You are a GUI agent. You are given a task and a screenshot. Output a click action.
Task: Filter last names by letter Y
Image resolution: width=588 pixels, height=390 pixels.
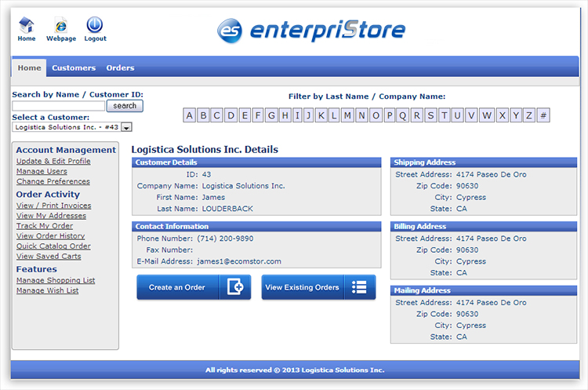[x=516, y=115]
